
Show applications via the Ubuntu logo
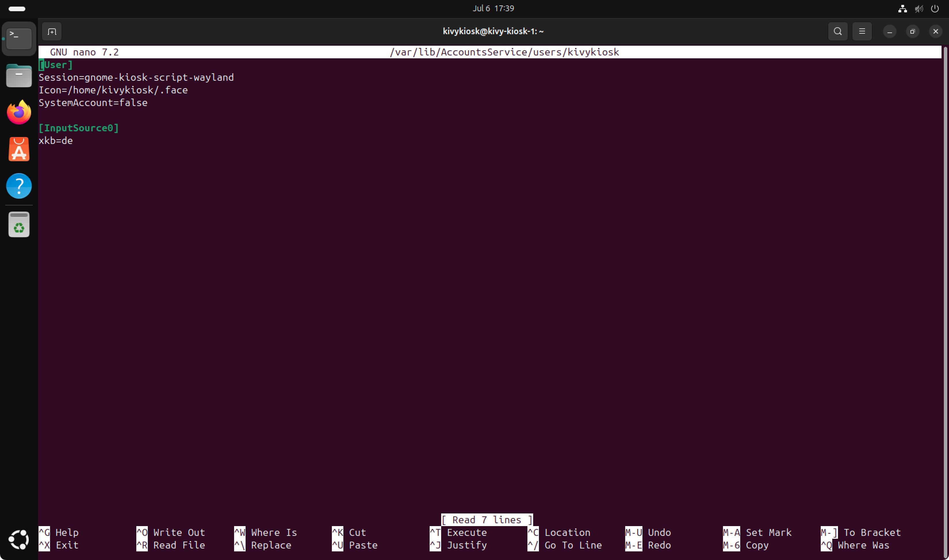point(19,540)
